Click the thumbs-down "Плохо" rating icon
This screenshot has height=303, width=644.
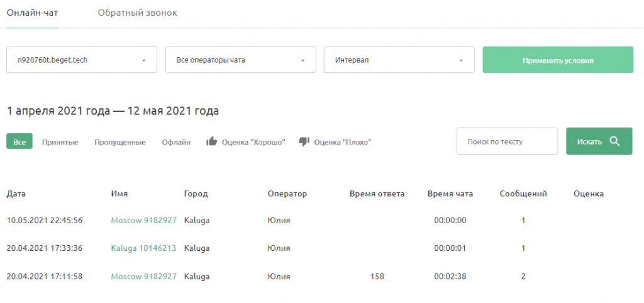304,142
